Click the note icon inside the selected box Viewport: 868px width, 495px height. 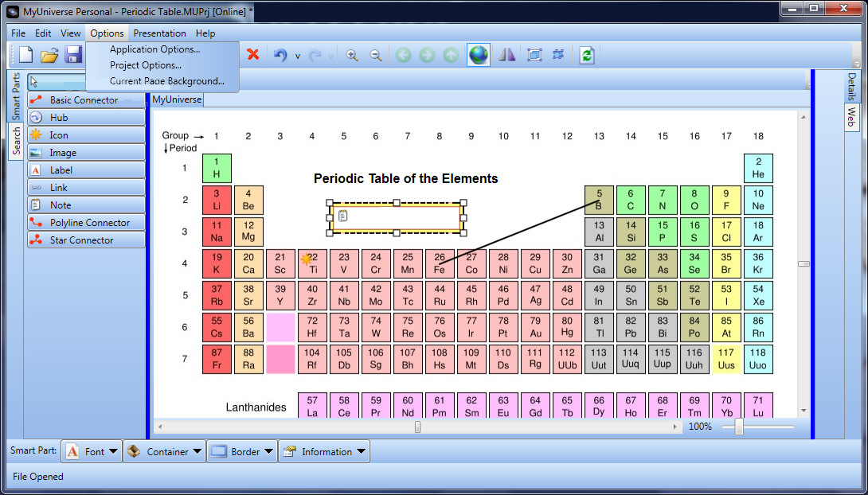click(342, 216)
